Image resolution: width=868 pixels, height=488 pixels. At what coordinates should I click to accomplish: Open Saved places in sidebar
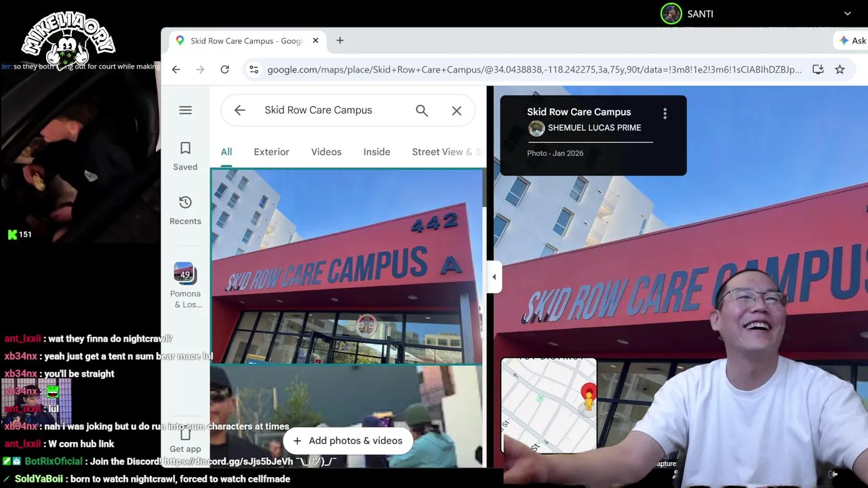[x=185, y=156]
